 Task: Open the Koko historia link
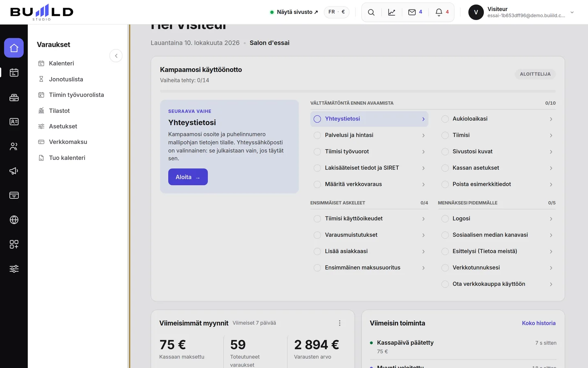point(539,323)
